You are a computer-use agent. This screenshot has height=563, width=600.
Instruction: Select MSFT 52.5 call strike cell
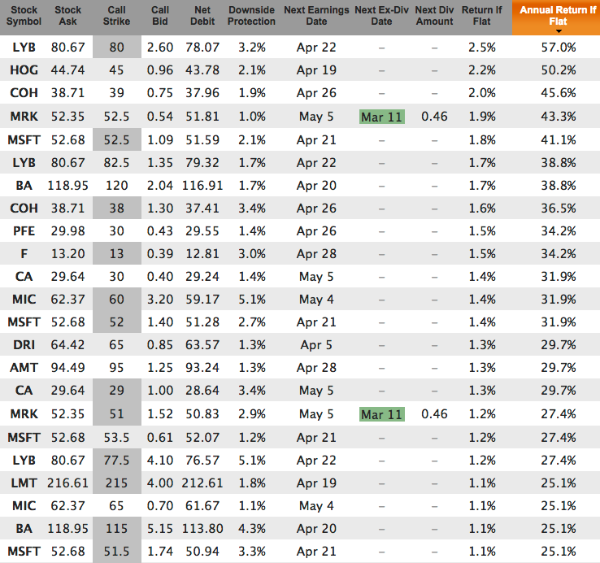tap(117, 140)
